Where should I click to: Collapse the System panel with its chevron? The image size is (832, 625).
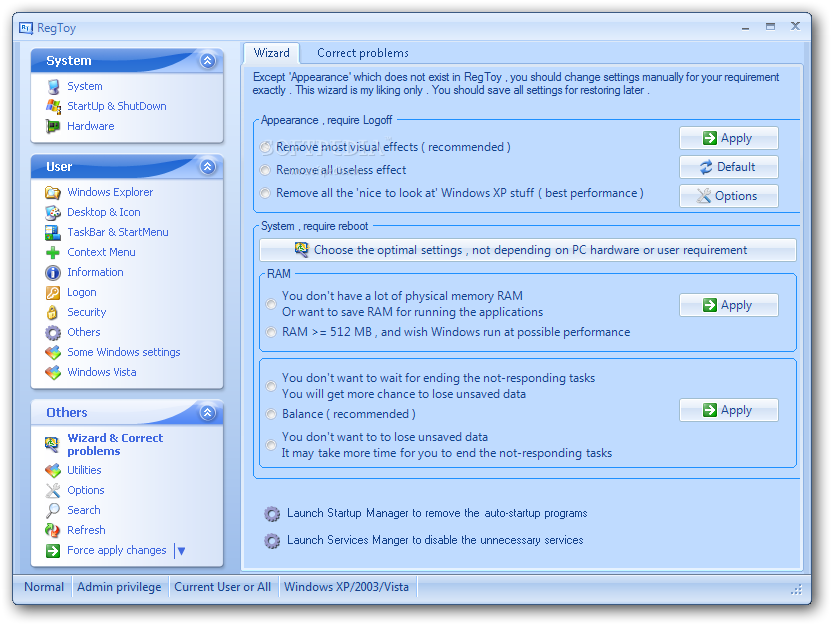207,60
